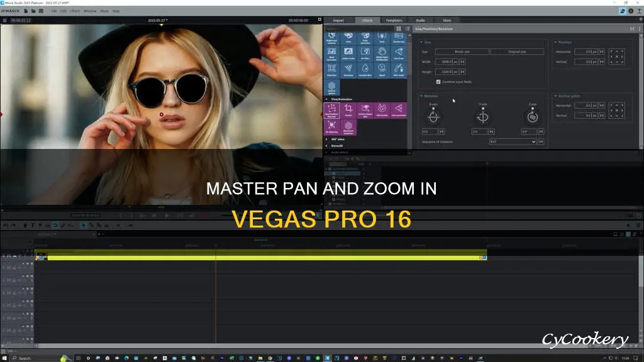Screen dimensions: 644x362
Task: Select the Gaussian Blur effect tile
Action: point(365,70)
